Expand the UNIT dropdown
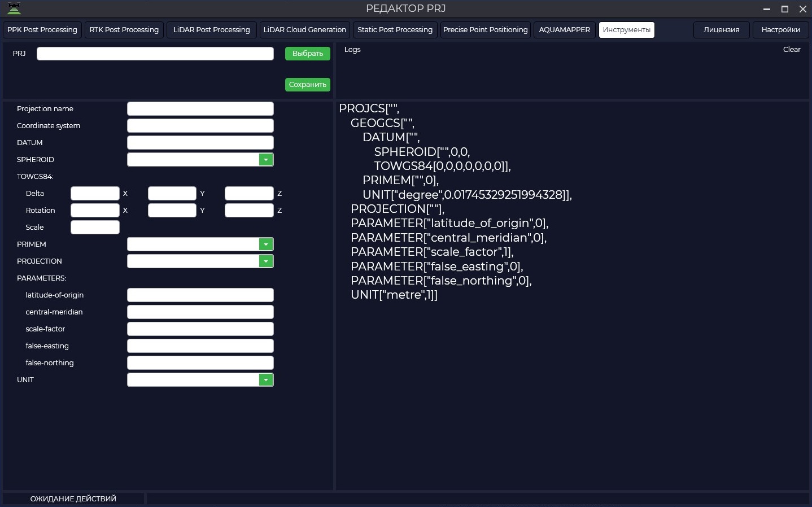The width and height of the screenshot is (812, 507). [266, 380]
